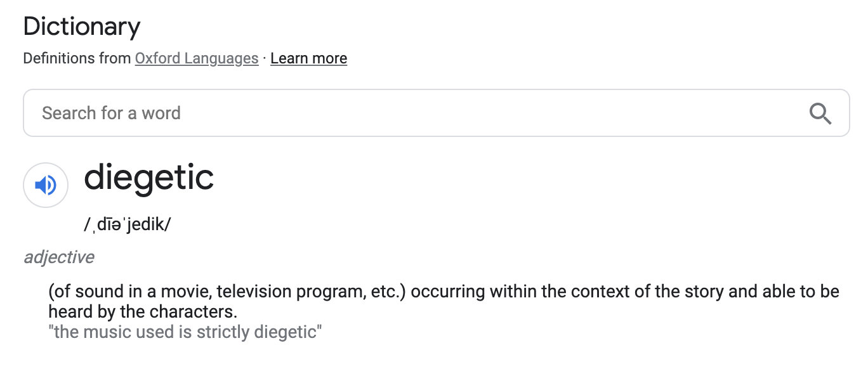The image size is (868, 369).
Task: Click the Dictionary heading
Action: [82, 27]
